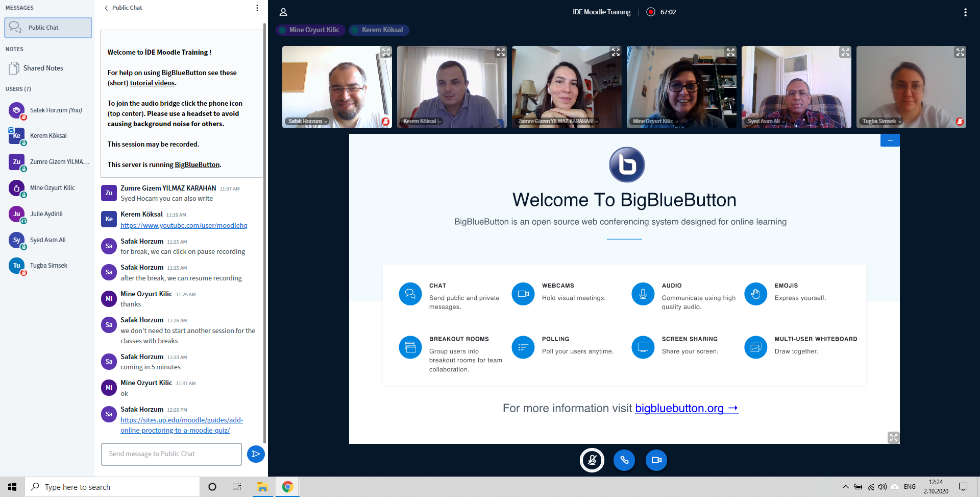Click the Audio feature icon on slide
Screen dimensions: 980x497
tap(643, 294)
